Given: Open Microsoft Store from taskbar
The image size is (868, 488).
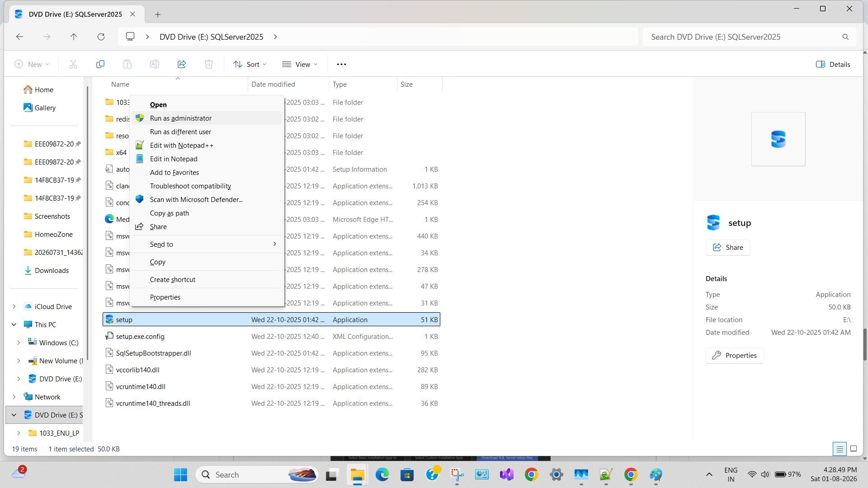Looking at the screenshot, I should [x=407, y=474].
